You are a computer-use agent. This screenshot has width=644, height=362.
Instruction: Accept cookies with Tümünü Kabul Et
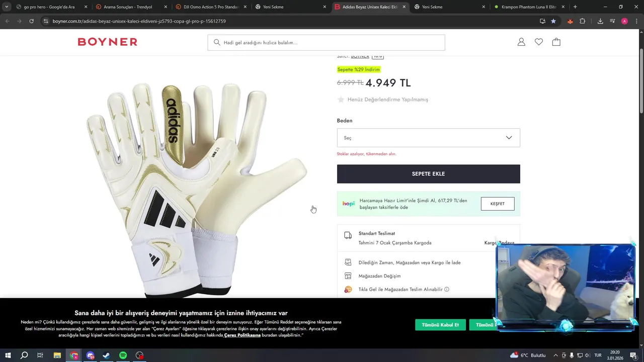pyautogui.click(x=440, y=325)
